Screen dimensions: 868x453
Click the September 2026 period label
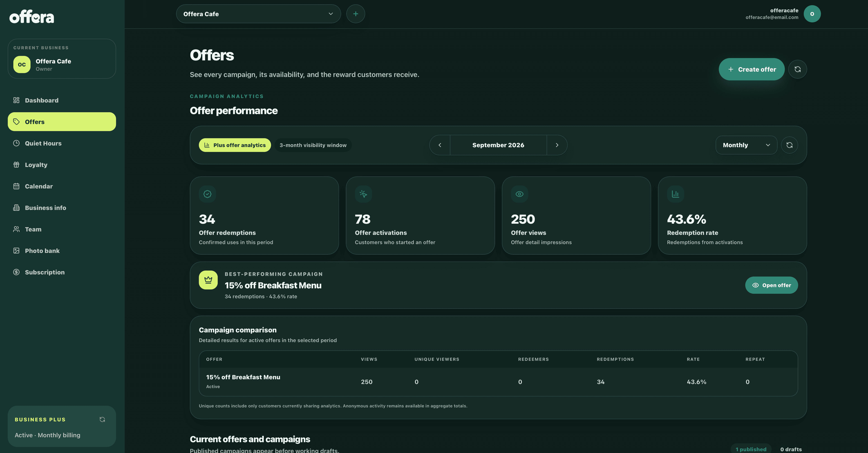click(x=498, y=145)
